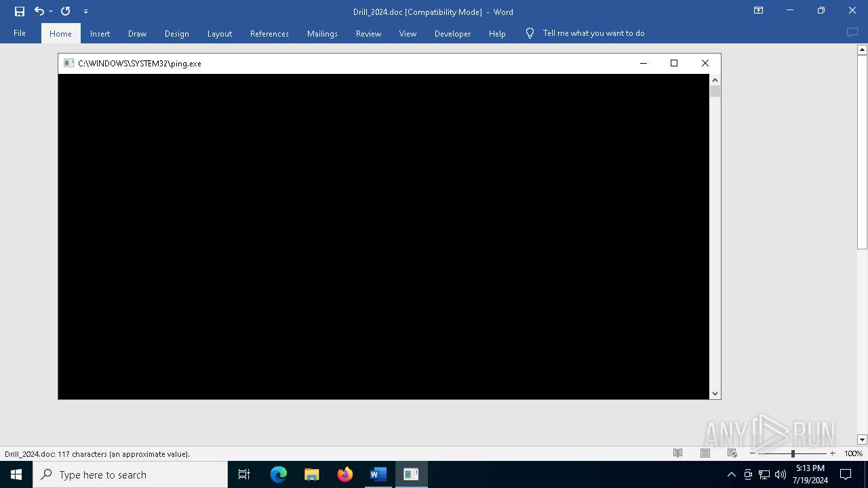Maximize the ping.exe console window
Image resolution: width=868 pixels, height=488 pixels.
(673, 63)
